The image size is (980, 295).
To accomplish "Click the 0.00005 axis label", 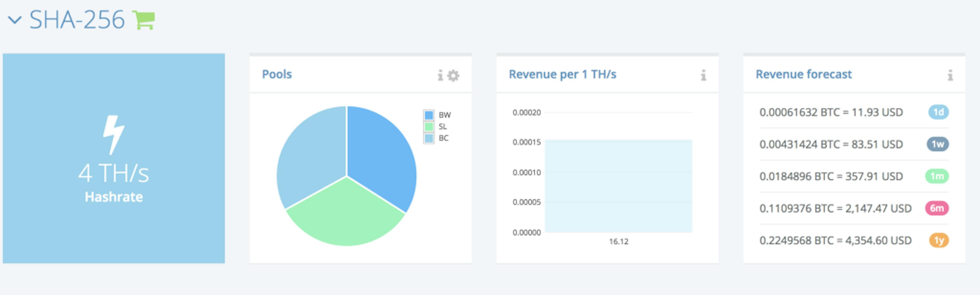I will 526,202.
